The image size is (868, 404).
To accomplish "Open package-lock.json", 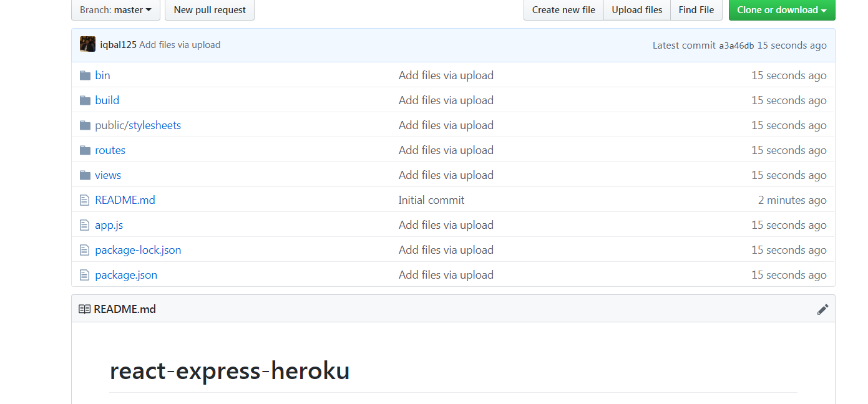I will pos(138,249).
